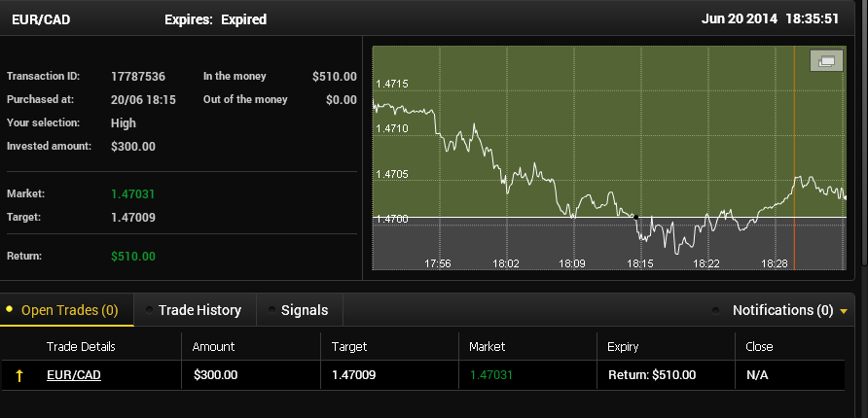Click the black purchase point on chart

[635, 218]
